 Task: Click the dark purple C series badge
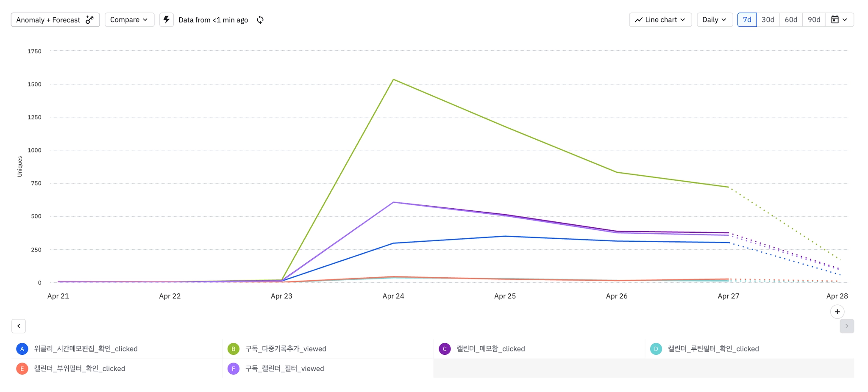[x=445, y=349]
